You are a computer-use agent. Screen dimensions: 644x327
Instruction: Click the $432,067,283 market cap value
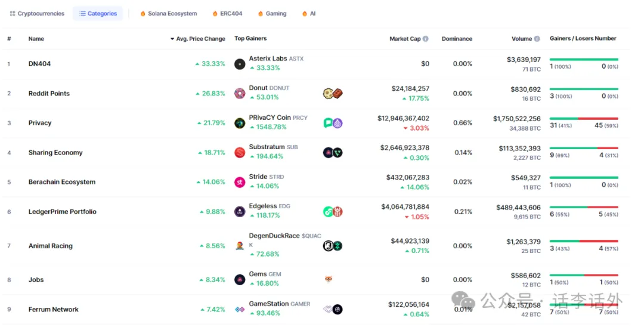point(408,177)
